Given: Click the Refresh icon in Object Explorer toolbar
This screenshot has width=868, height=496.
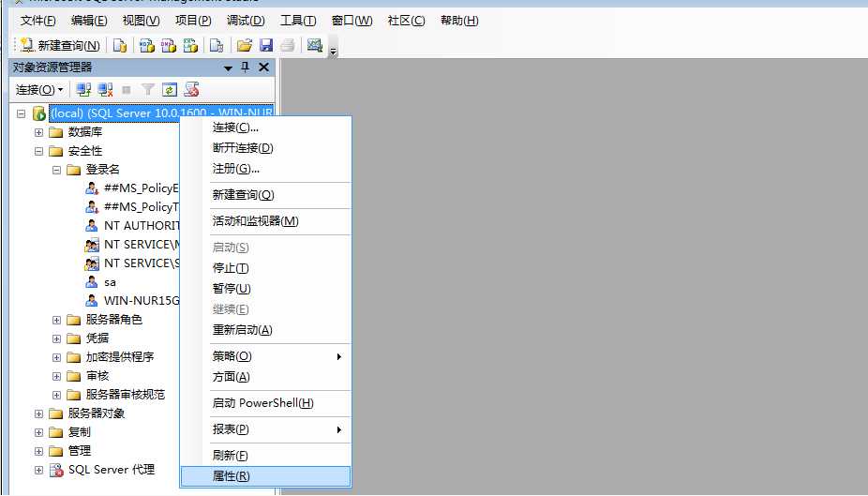Looking at the screenshot, I should pos(170,90).
